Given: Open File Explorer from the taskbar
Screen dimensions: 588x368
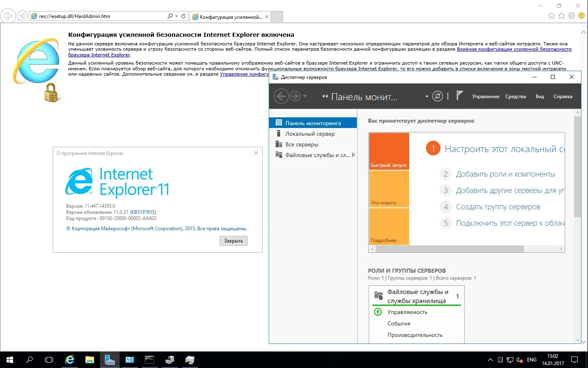Looking at the screenshot, I should tap(89, 360).
